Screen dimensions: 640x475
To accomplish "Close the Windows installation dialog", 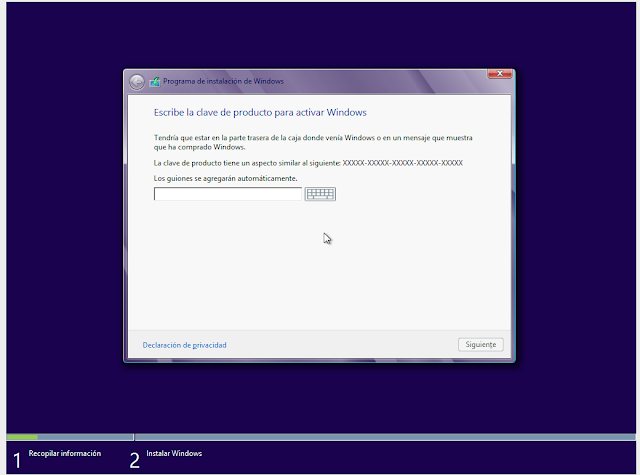I will click(500, 73).
